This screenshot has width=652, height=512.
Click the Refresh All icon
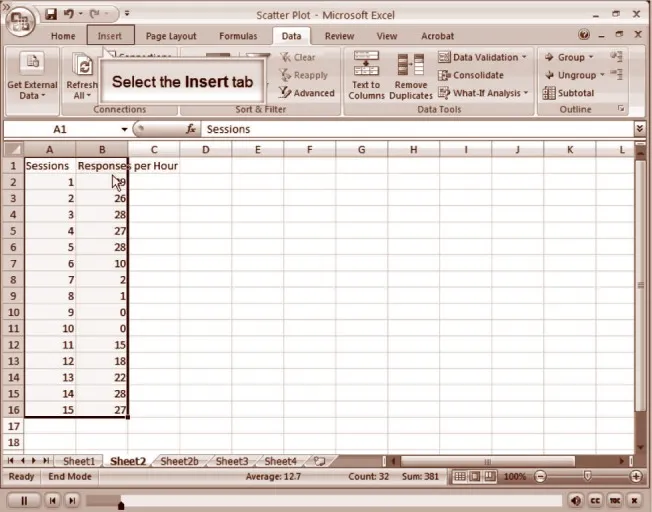click(83, 66)
